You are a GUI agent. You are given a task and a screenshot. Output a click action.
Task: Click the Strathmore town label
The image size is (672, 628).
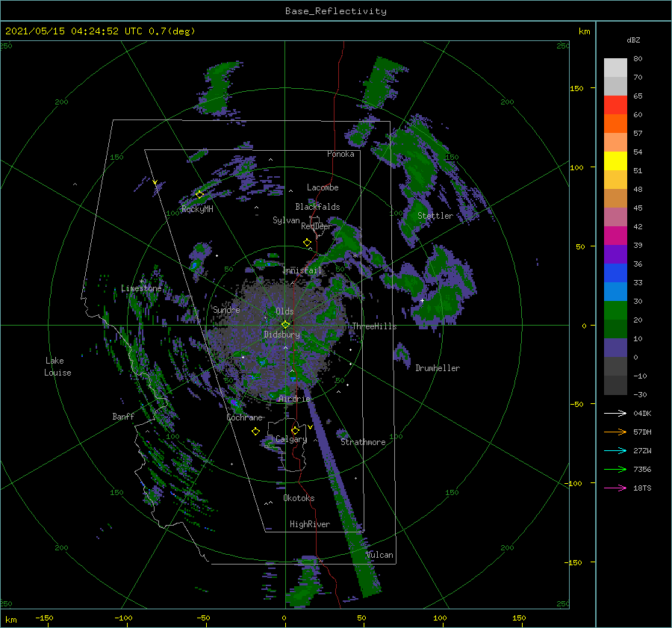pos(363,442)
